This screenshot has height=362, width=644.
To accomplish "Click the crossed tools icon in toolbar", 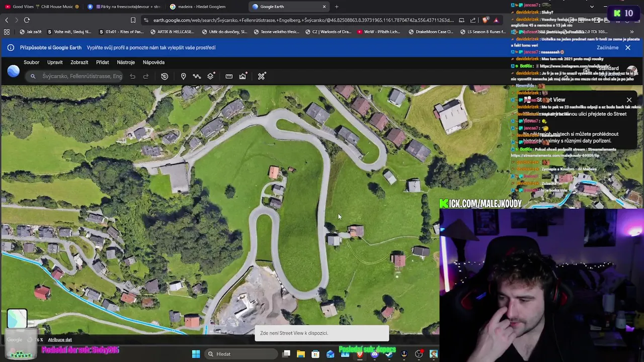I will 262,76.
